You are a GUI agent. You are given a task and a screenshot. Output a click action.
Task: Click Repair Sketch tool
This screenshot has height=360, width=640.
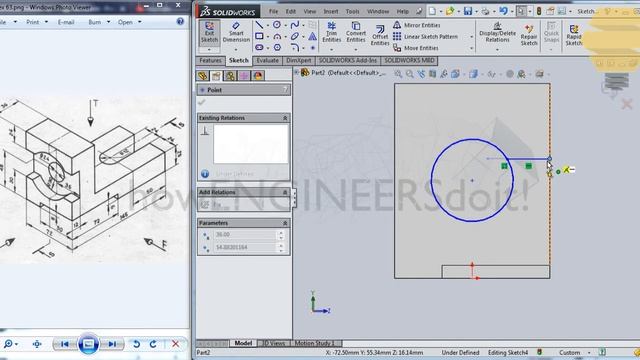tap(529, 35)
